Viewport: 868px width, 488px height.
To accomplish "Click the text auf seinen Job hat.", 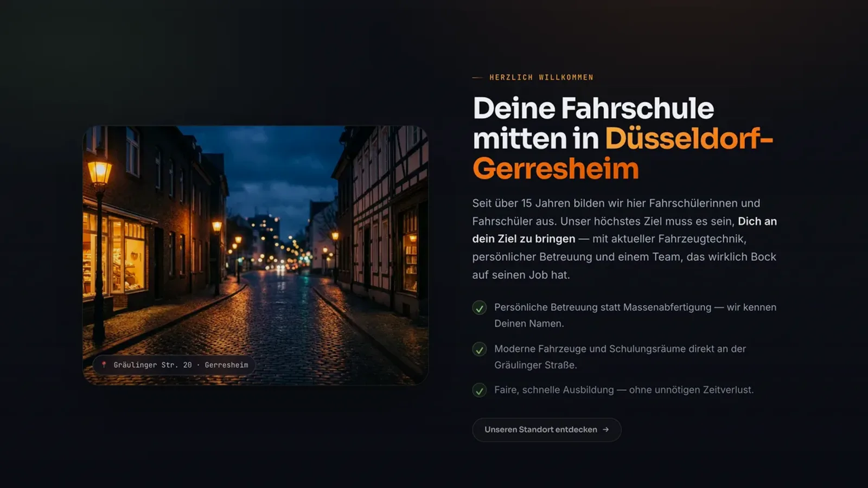I will pos(521,275).
